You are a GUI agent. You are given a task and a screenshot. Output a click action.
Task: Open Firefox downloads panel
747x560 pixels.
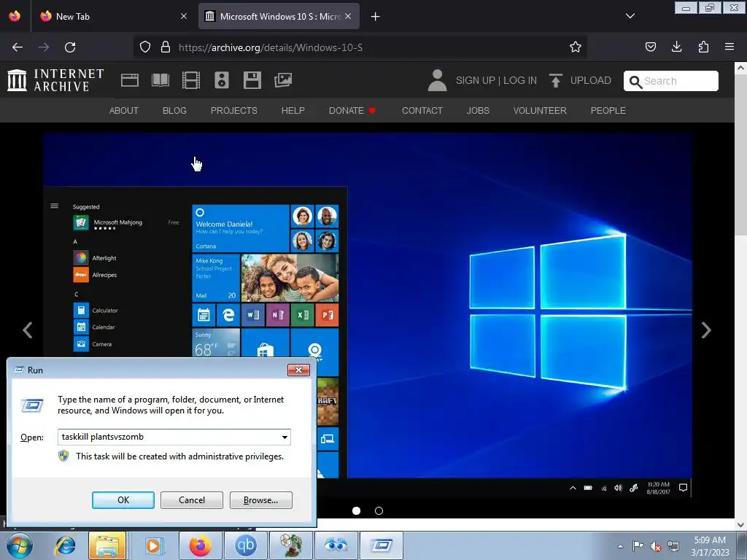pyautogui.click(x=676, y=47)
